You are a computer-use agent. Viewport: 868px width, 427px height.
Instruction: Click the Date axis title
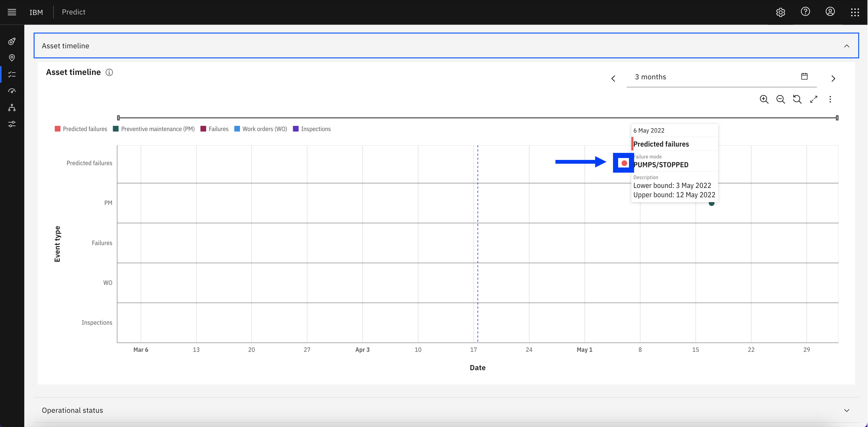click(478, 368)
